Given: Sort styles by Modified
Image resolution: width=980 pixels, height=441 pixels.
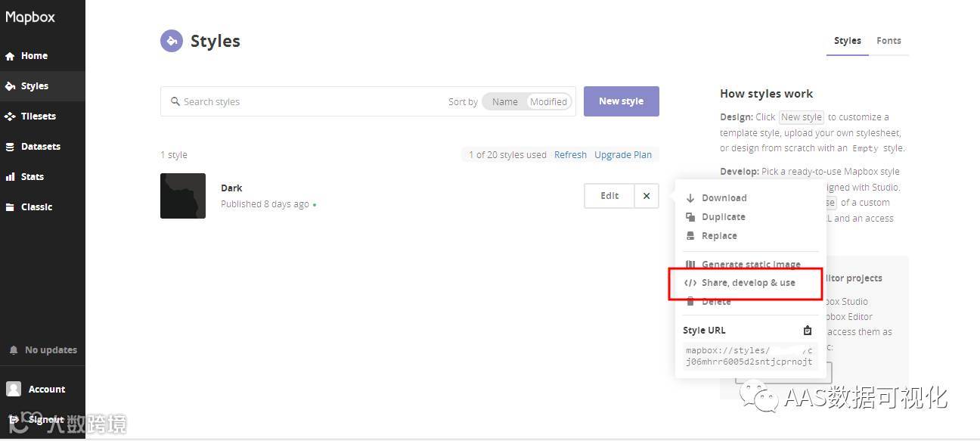Looking at the screenshot, I should pyautogui.click(x=548, y=102).
